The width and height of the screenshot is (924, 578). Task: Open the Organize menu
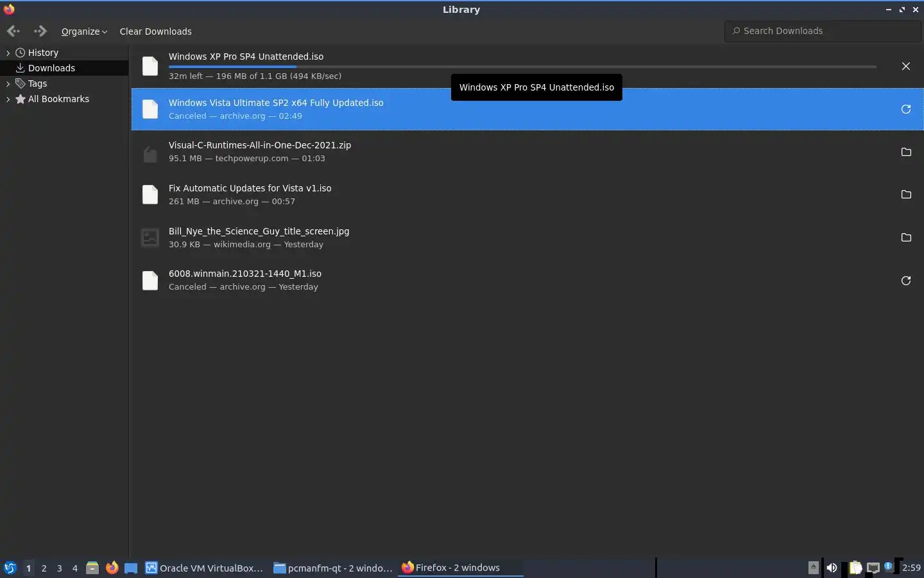click(x=84, y=31)
